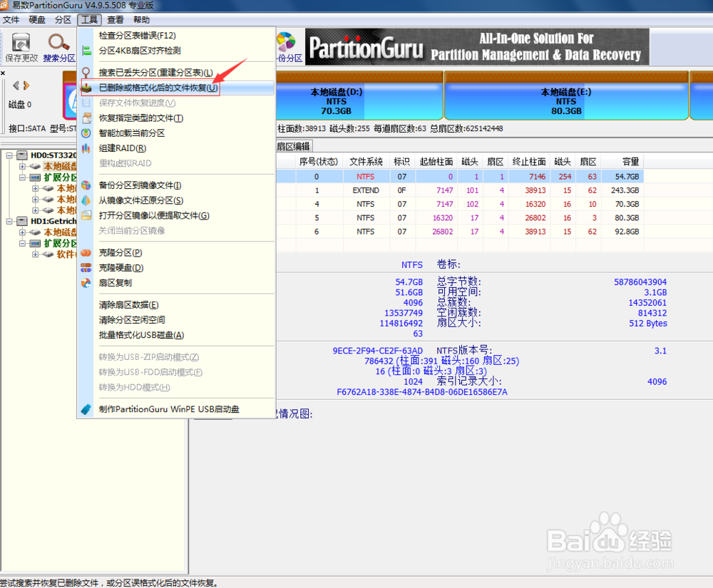Click the icon beside 智能加载当前分区
The width and height of the screenshot is (713, 588).
86,133
